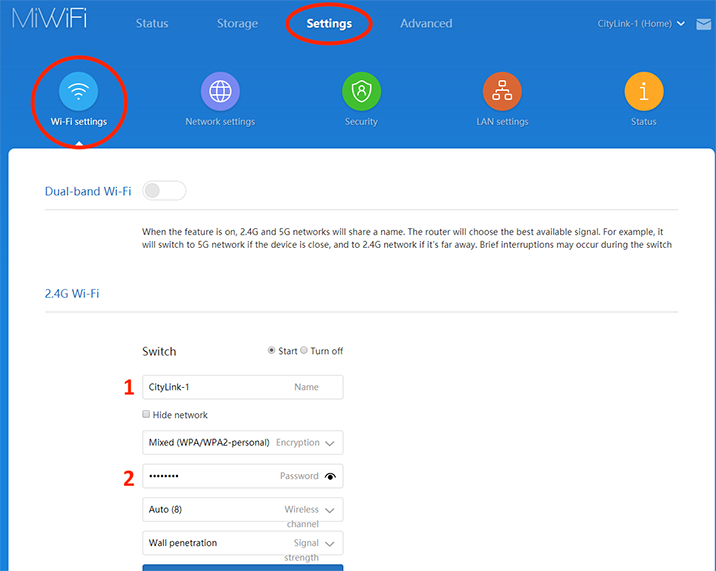716x571 pixels.
Task: Check the Hide network checkbox
Action: pos(146,414)
